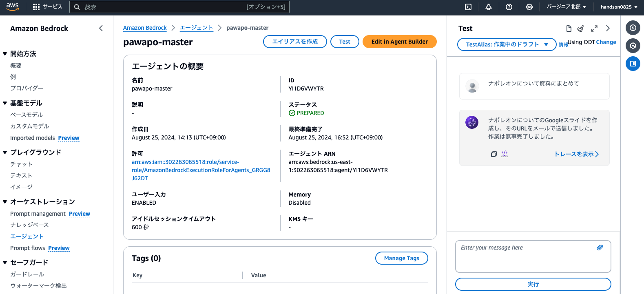Viewport: 644px width, 294px height.
Task: Click the Preview badge next to Imported models
Action: tap(69, 138)
